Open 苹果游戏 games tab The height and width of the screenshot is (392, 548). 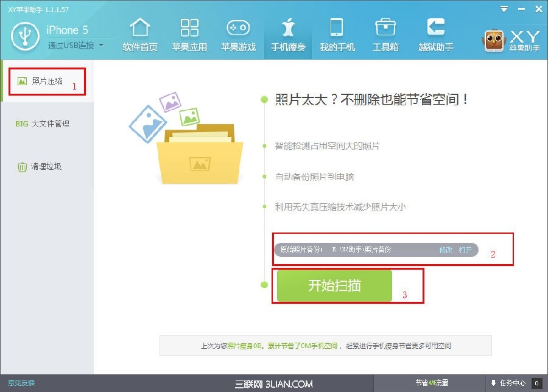[x=238, y=35]
